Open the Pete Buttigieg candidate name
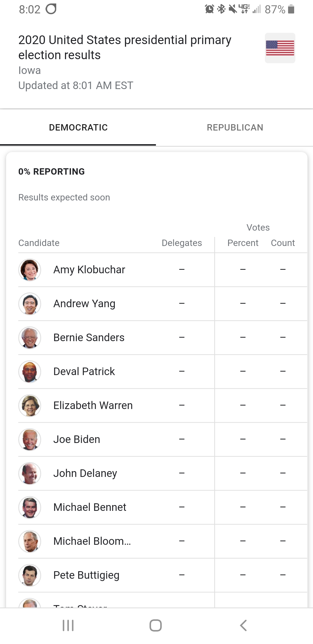313x644 pixels. click(x=86, y=575)
